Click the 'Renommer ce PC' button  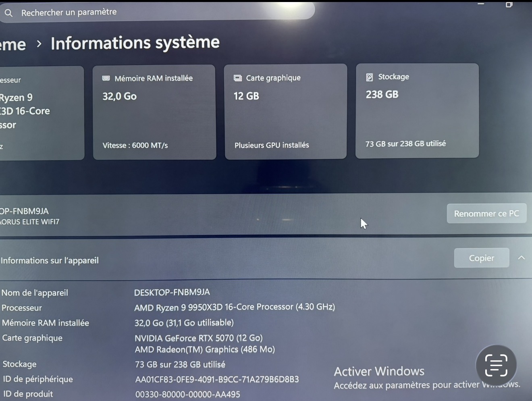tap(486, 213)
